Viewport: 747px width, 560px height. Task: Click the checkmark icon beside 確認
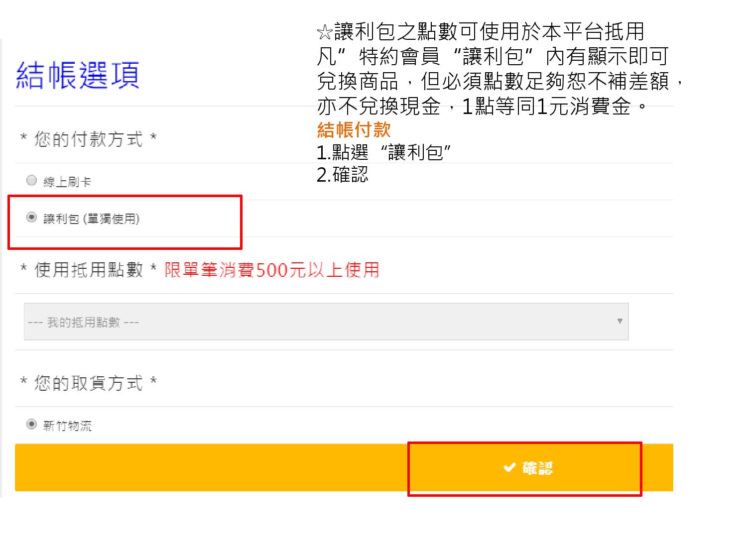pos(509,467)
